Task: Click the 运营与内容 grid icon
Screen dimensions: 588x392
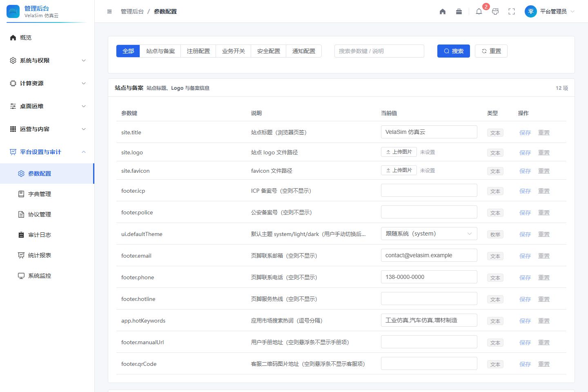Action: 13,129
